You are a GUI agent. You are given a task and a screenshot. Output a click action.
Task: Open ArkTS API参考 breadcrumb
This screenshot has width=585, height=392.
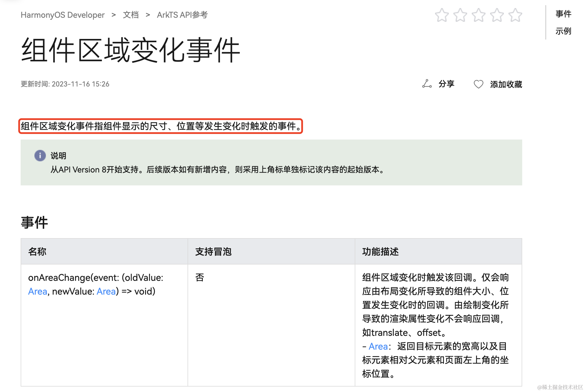pos(182,15)
